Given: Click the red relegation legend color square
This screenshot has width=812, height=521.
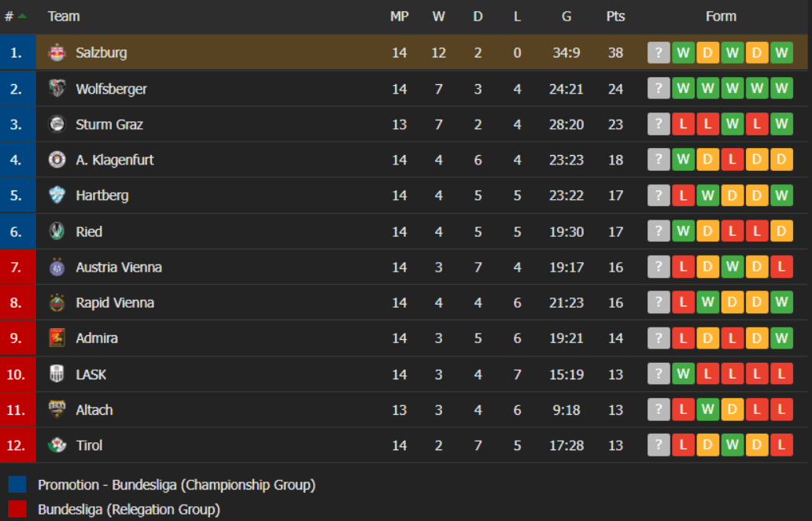Looking at the screenshot, I should (17, 508).
